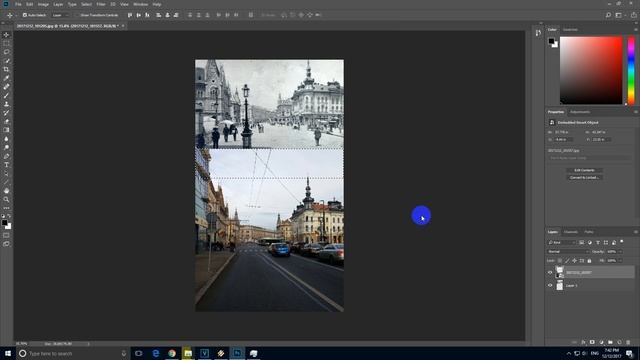
Task: Select the Crop tool
Action: pos(6,69)
